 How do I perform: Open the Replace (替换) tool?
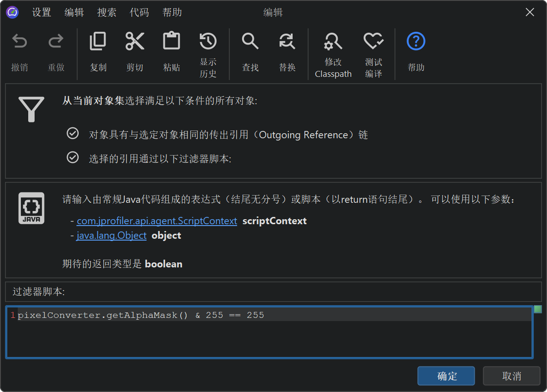point(287,42)
